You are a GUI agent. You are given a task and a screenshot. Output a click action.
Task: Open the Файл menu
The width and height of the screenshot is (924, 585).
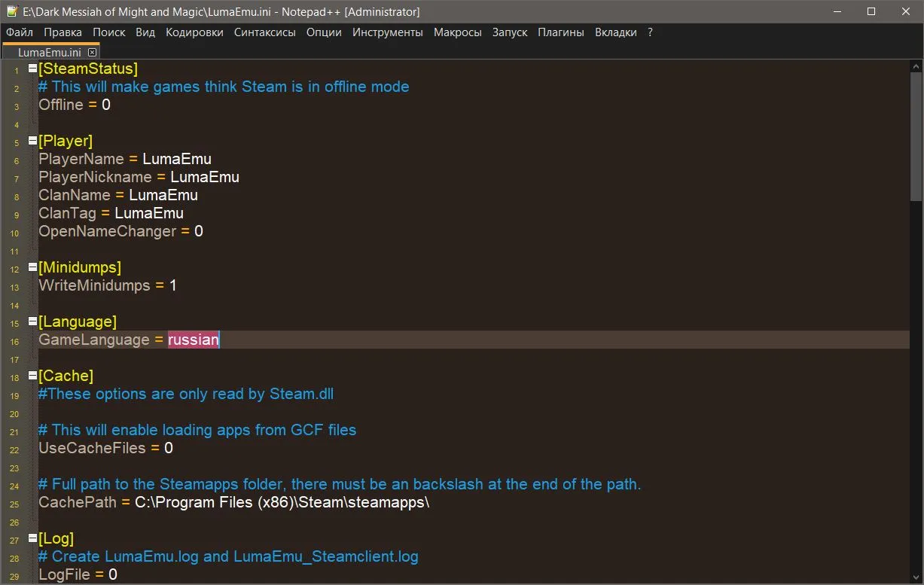pos(20,32)
